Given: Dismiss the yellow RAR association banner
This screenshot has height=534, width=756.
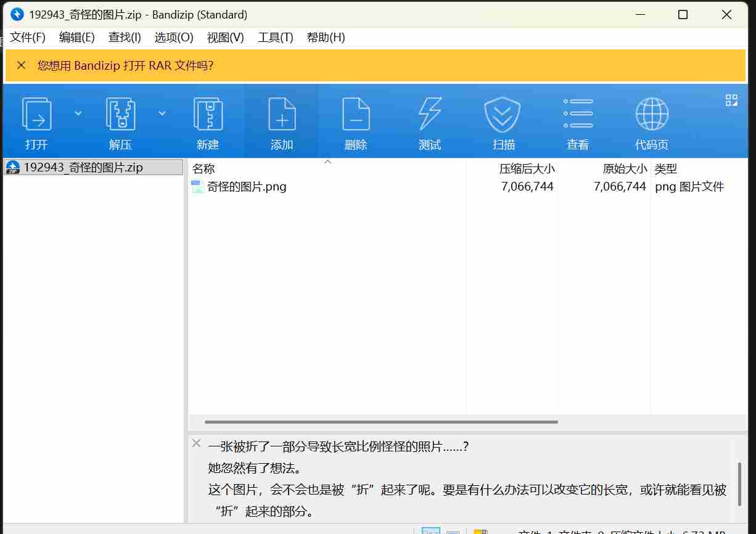Looking at the screenshot, I should point(22,65).
